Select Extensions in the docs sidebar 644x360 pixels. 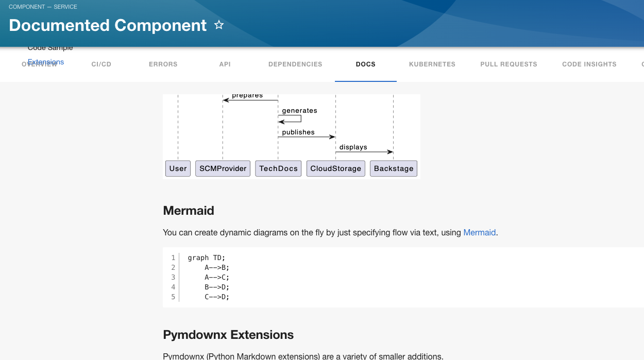click(x=46, y=61)
